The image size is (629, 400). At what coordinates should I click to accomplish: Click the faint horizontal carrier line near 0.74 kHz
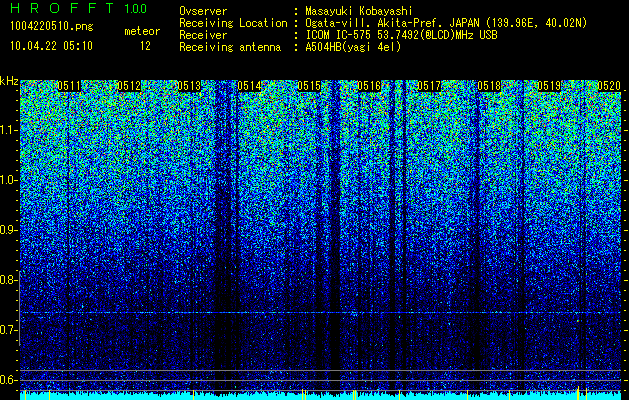(321, 313)
